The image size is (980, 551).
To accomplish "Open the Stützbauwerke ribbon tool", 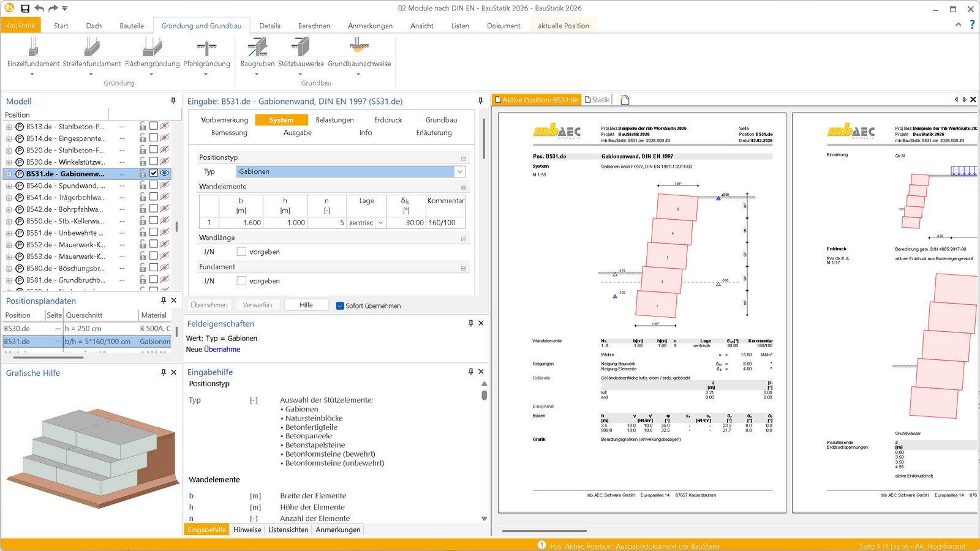I will coord(301,48).
